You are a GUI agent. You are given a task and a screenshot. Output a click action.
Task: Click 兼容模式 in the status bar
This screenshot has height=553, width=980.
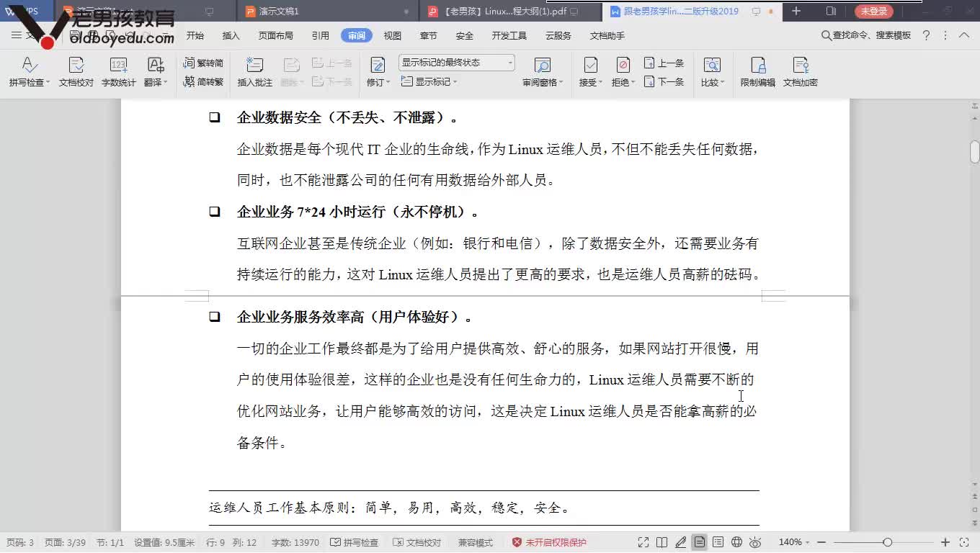pyautogui.click(x=476, y=543)
